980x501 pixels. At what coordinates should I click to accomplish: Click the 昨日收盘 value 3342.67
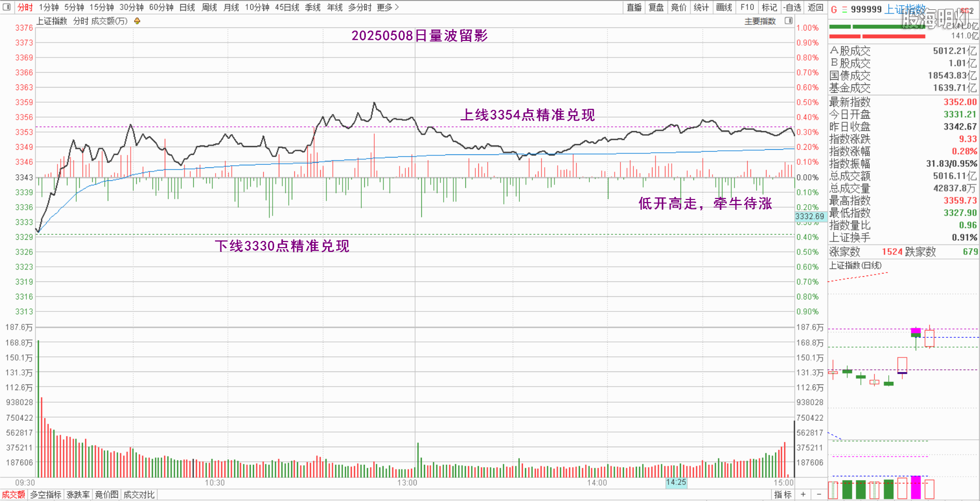coord(960,127)
